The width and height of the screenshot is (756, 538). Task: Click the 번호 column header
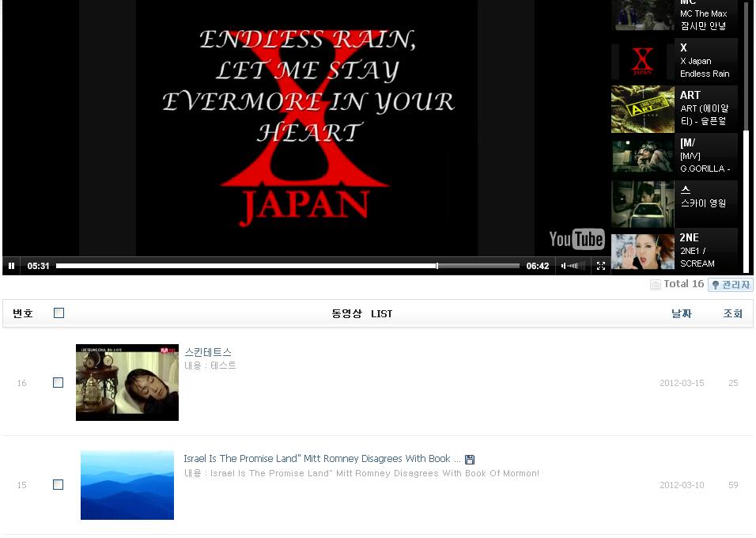pyautogui.click(x=23, y=313)
